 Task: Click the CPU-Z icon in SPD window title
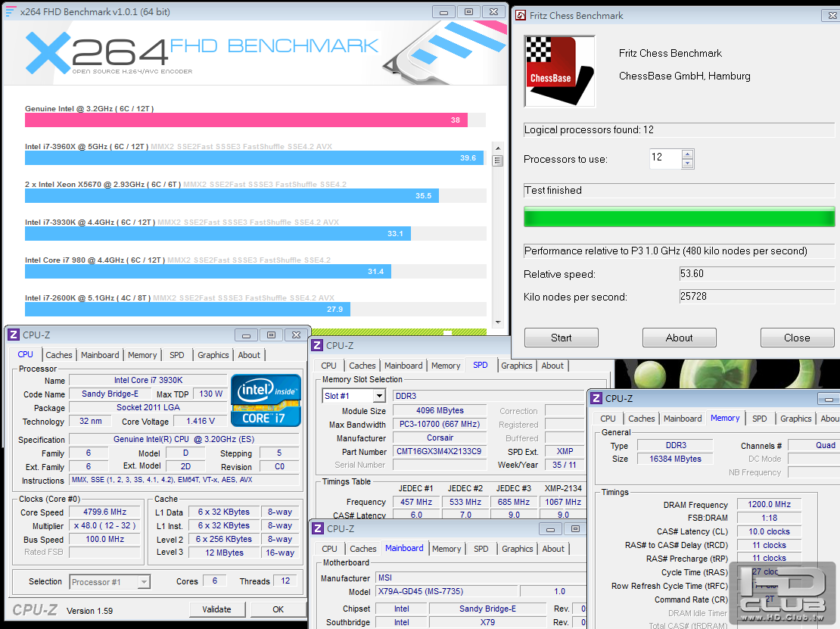pos(317,346)
